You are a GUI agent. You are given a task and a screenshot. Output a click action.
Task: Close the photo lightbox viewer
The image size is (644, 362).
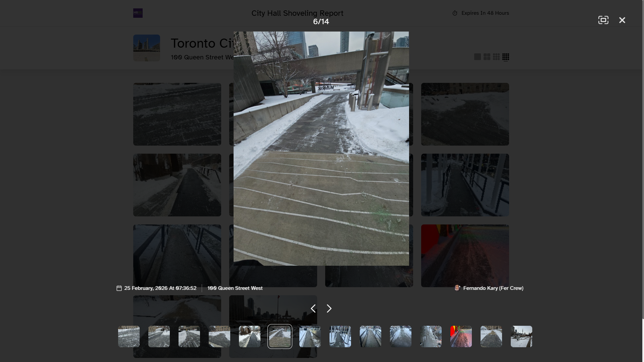click(x=622, y=20)
